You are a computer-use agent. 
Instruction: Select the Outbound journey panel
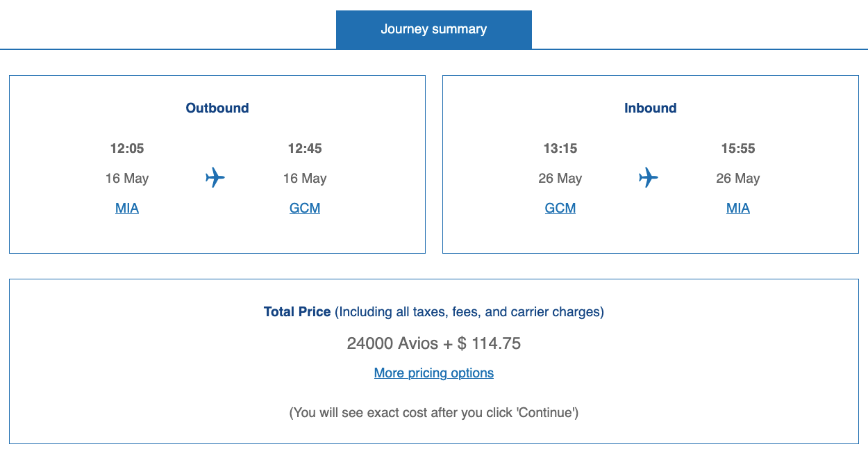point(217,164)
